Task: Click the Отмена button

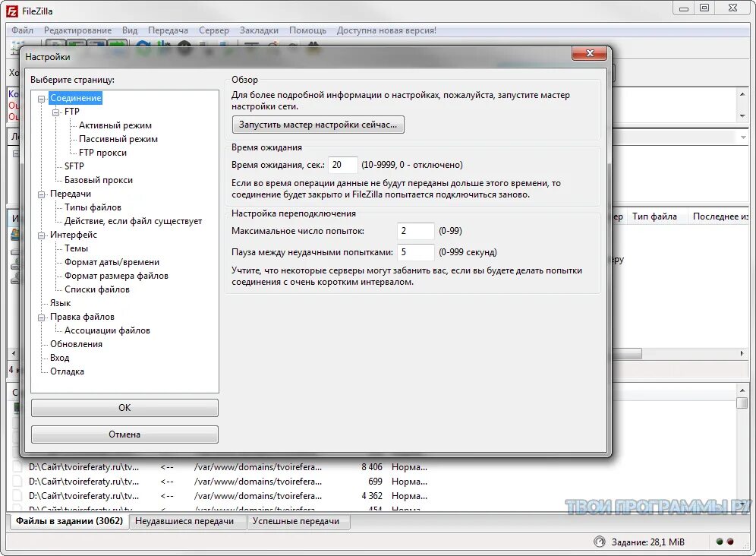Action: pos(124,434)
